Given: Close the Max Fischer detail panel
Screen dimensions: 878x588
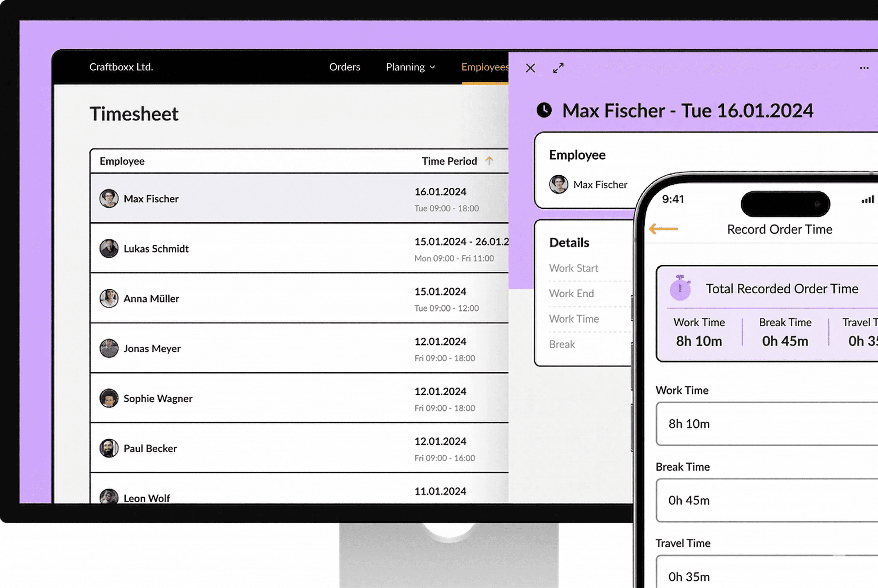Looking at the screenshot, I should pos(530,68).
